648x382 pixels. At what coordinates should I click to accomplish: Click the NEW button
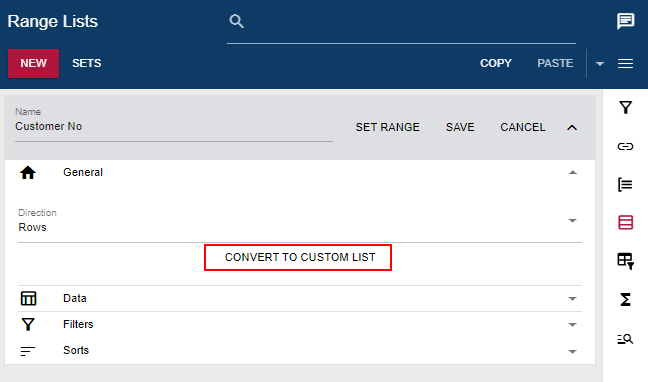click(x=33, y=63)
